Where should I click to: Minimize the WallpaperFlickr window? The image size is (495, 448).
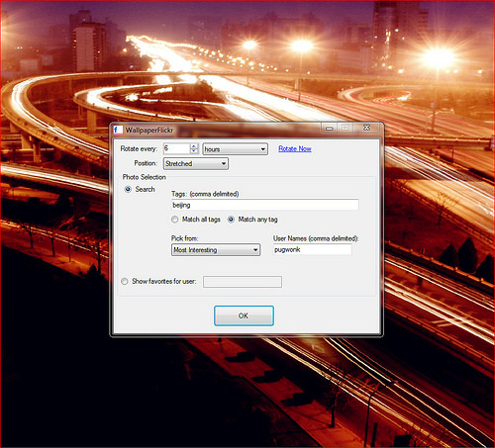tap(330, 128)
